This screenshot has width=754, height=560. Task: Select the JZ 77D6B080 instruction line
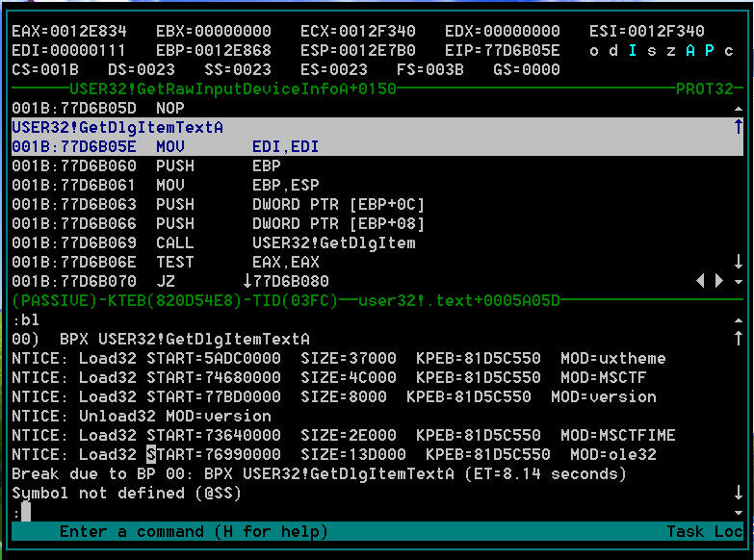(170, 281)
